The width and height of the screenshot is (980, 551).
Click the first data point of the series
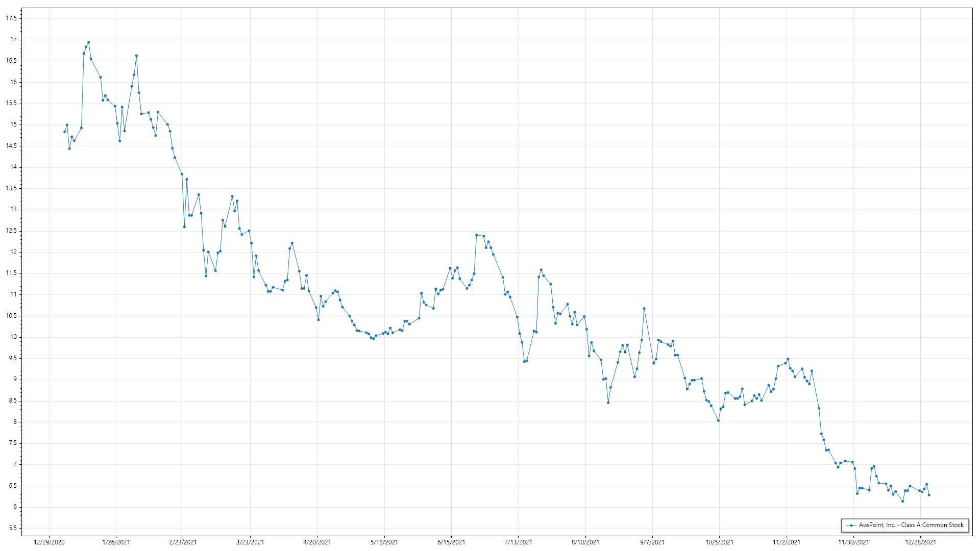tap(64, 132)
